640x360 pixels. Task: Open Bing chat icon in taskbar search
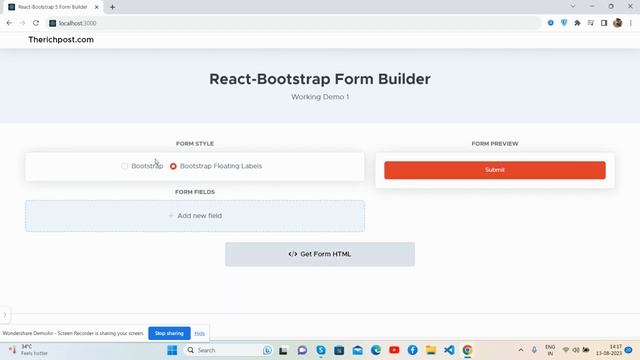coord(267,350)
